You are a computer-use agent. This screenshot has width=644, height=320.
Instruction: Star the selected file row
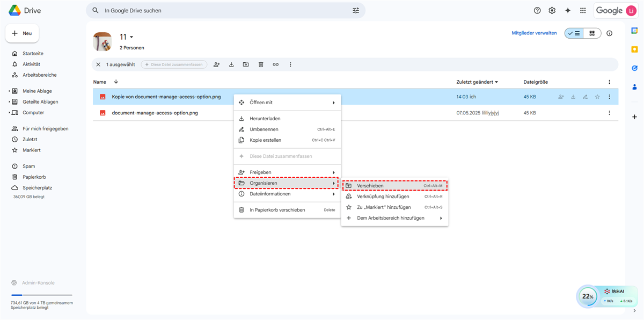tap(597, 97)
